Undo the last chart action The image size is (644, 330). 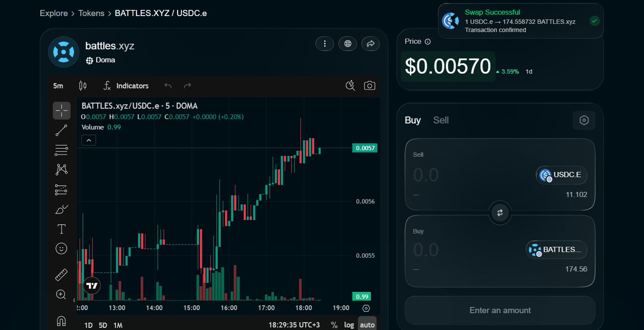pos(168,86)
